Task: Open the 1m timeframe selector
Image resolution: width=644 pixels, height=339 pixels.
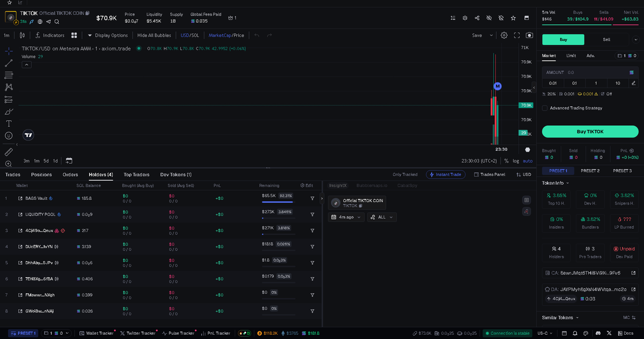Action: [7, 35]
